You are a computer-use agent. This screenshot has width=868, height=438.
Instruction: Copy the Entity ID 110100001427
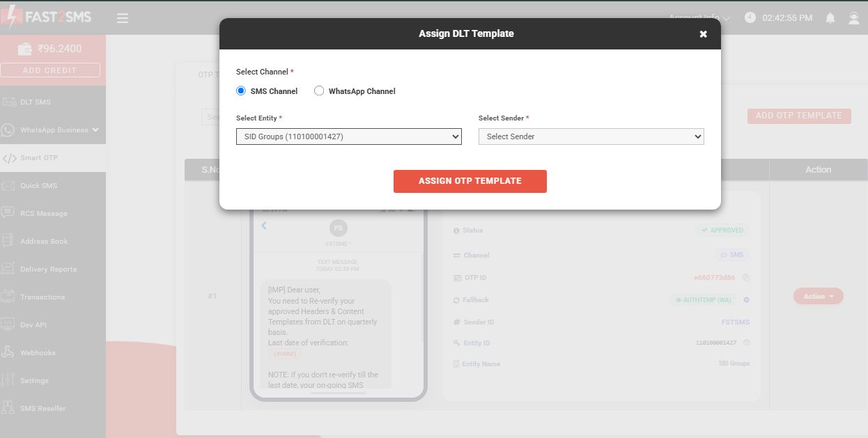[746, 343]
